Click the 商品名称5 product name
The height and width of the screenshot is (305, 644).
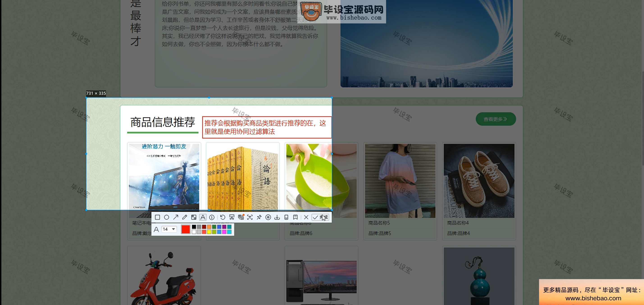tap(379, 223)
